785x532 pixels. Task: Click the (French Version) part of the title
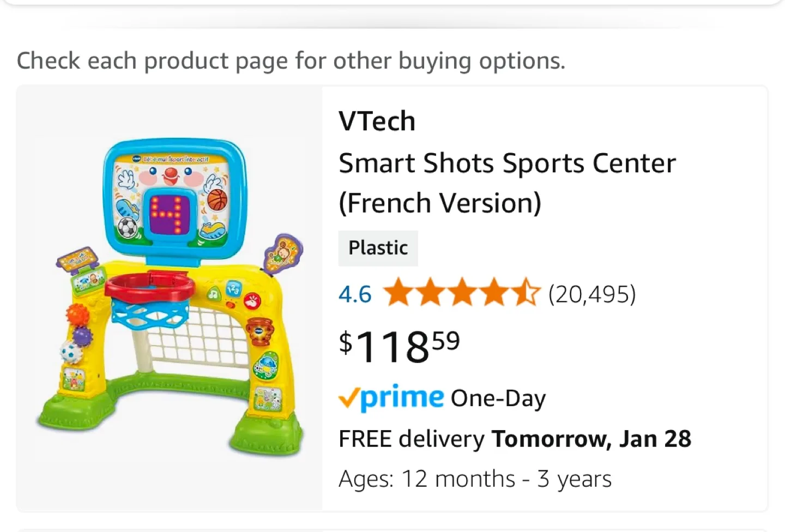click(440, 202)
